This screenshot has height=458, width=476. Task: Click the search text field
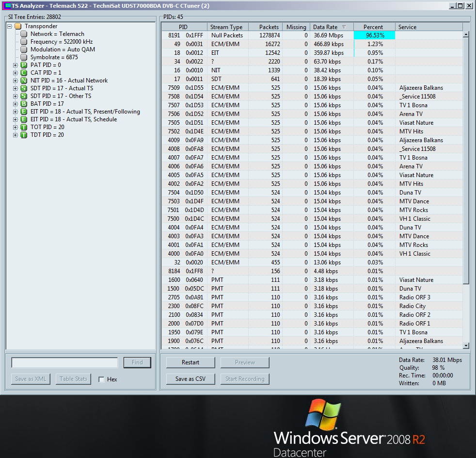[x=64, y=362]
